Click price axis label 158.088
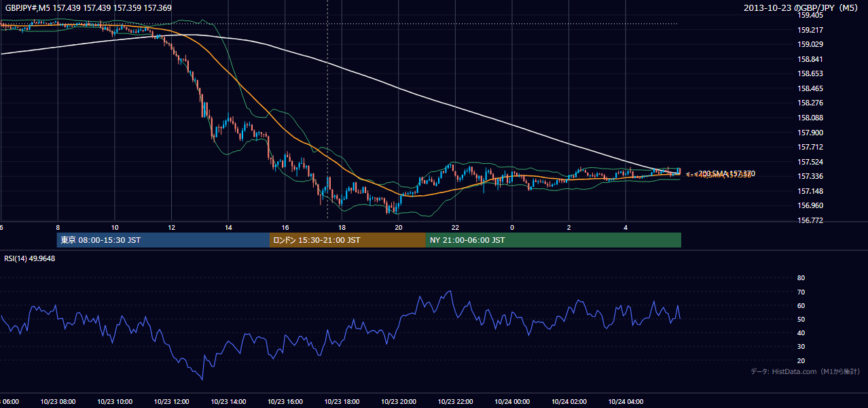868x408 pixels. 810,118
